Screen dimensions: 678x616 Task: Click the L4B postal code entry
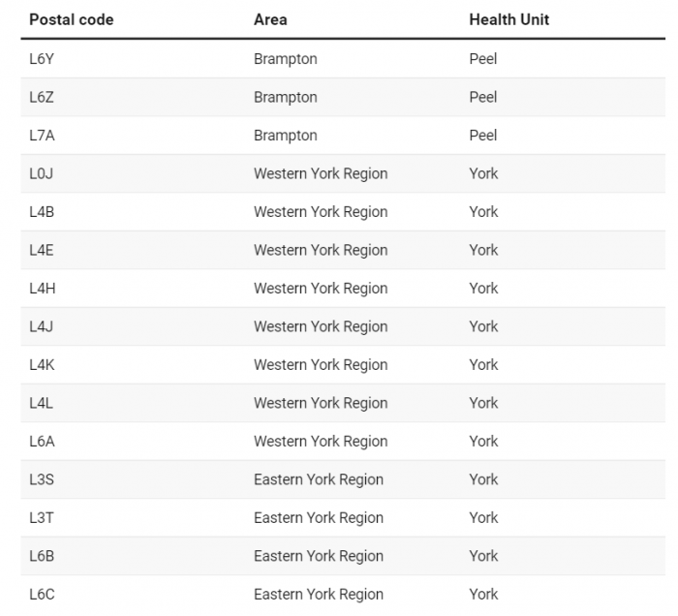click(x=42, y=212)
